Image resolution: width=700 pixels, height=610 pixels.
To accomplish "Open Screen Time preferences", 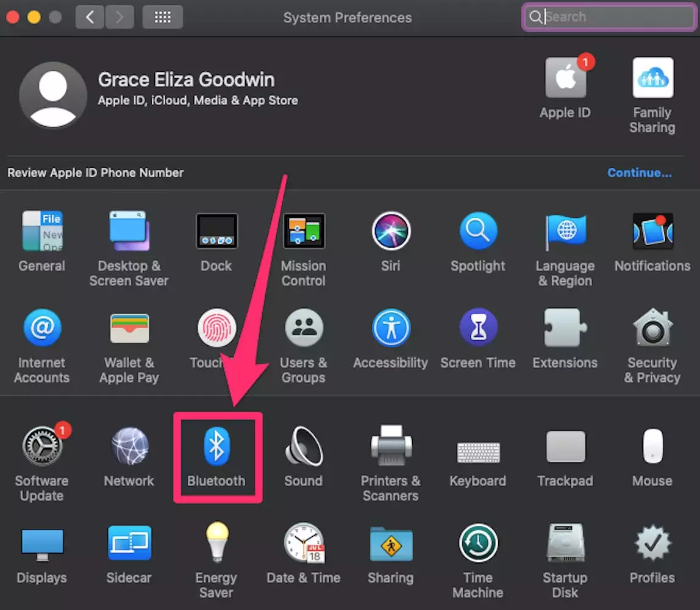I will (x=478, y=330).
